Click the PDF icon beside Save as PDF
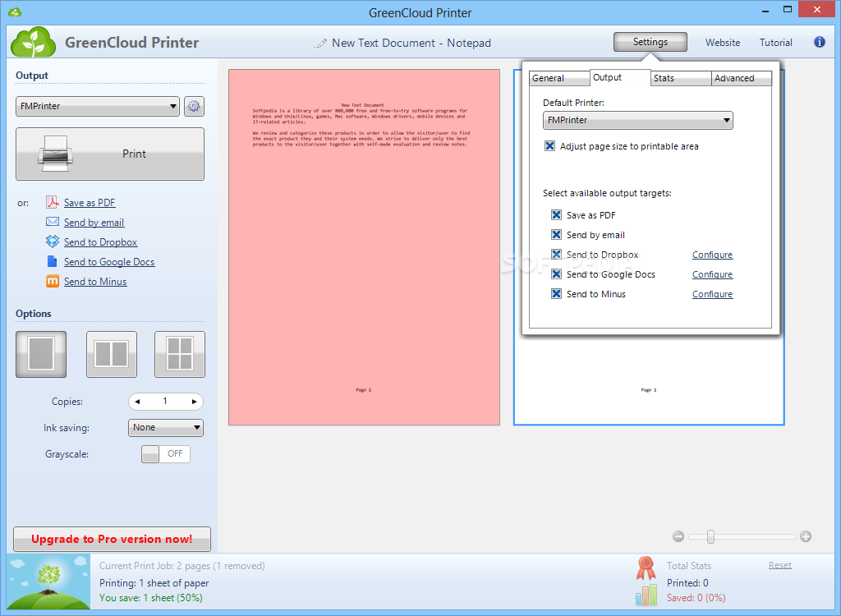The height and width of the screenshot is (616, 841). 52,202
